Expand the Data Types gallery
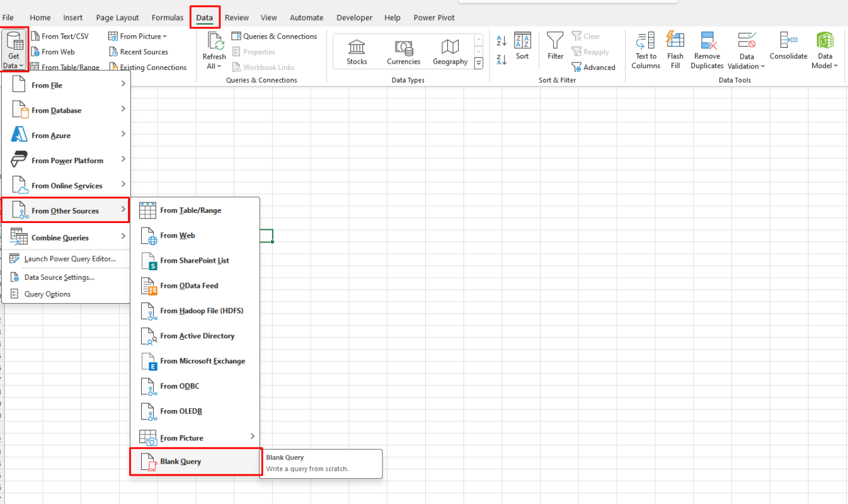Image resolution: width=848 pixels, height=504 pixels. [x=478, y=63]
